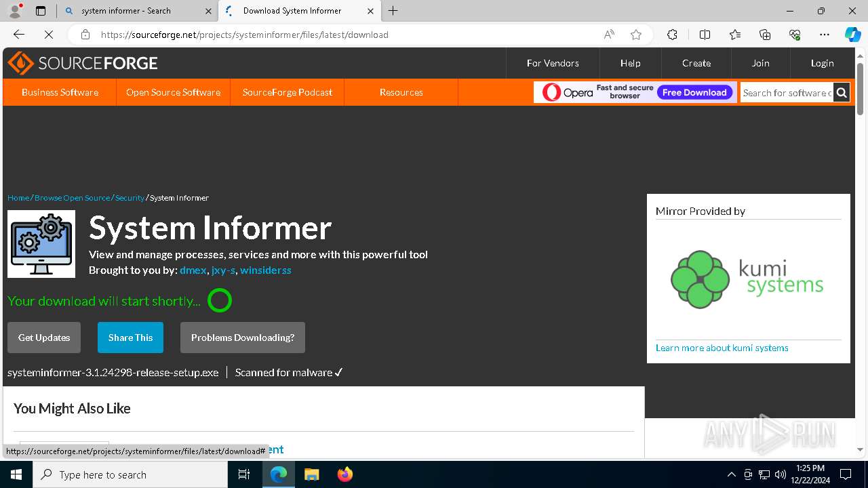
Task: Open Learn more about kumi systems
Action: point(722,348)
